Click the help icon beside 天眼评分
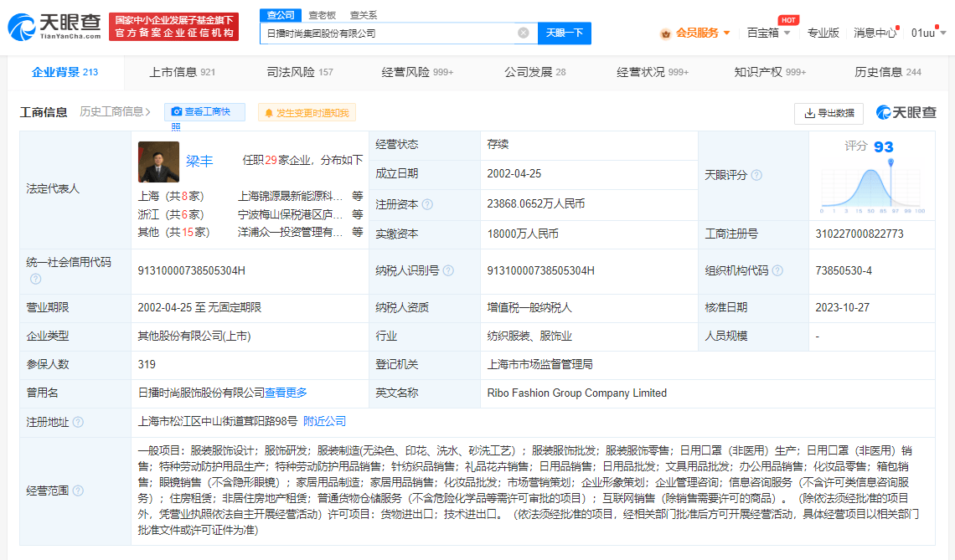Screen dimensions: 955x560 (756, 175)
